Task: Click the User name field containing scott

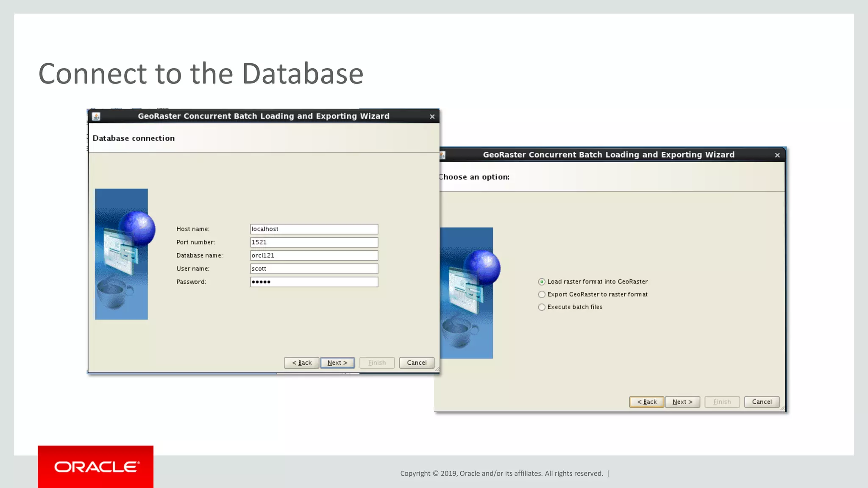Action: click(x=314, y=269)
